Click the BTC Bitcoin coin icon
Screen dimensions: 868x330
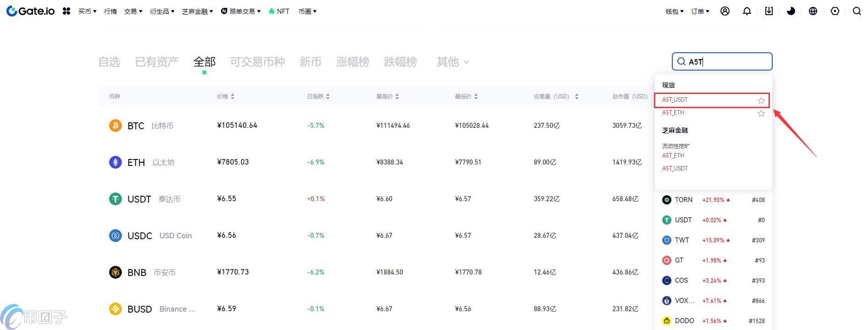[115, 125]
